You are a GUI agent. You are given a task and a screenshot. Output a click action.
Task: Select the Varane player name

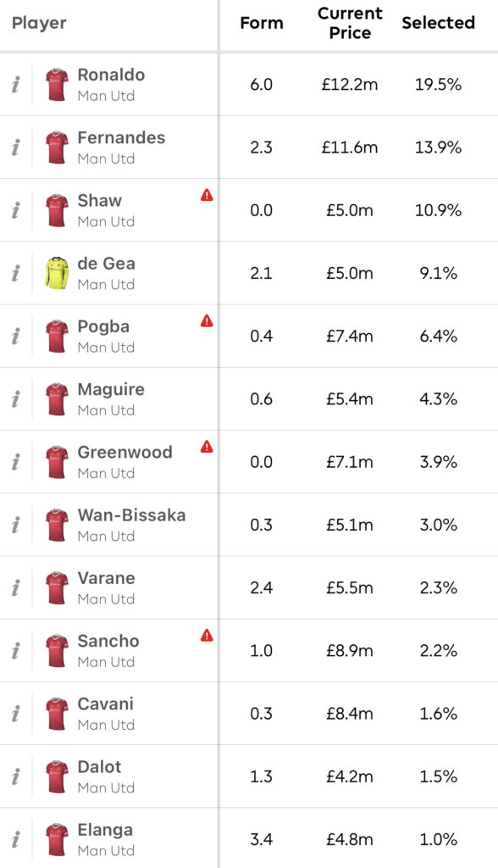tap(106, 578)
